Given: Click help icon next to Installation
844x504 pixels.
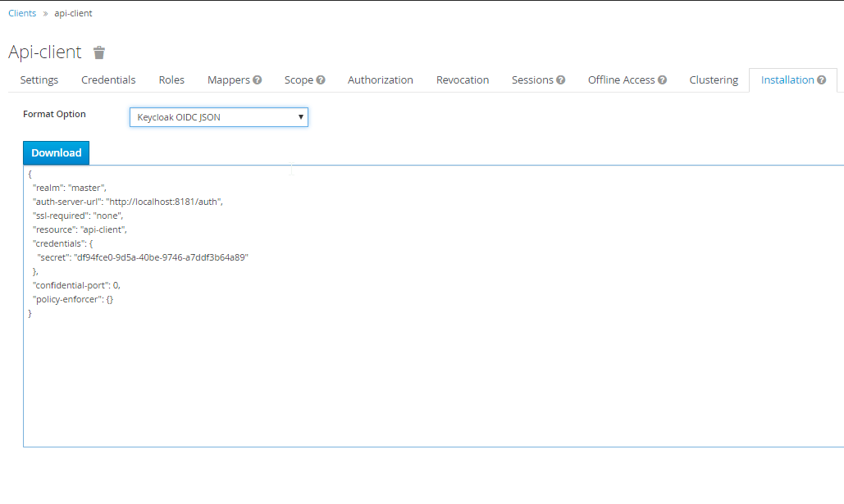Looking at the screenshot, I should coord(821,80).
